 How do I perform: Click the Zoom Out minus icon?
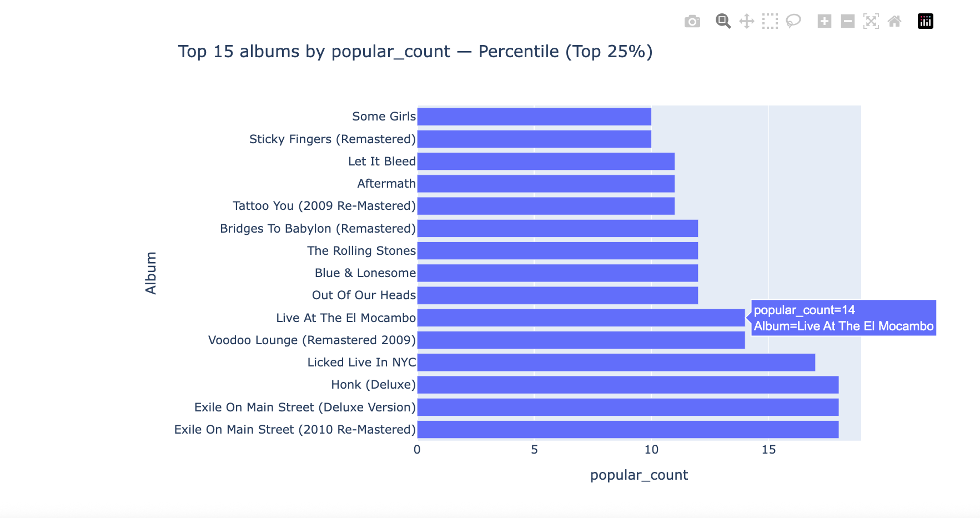click(x=847, y=22)
